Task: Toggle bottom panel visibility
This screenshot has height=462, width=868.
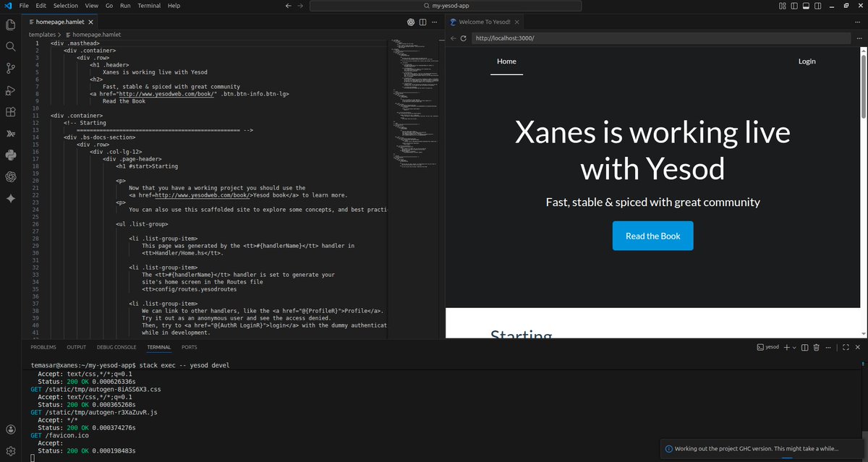Action: [806, 5]
